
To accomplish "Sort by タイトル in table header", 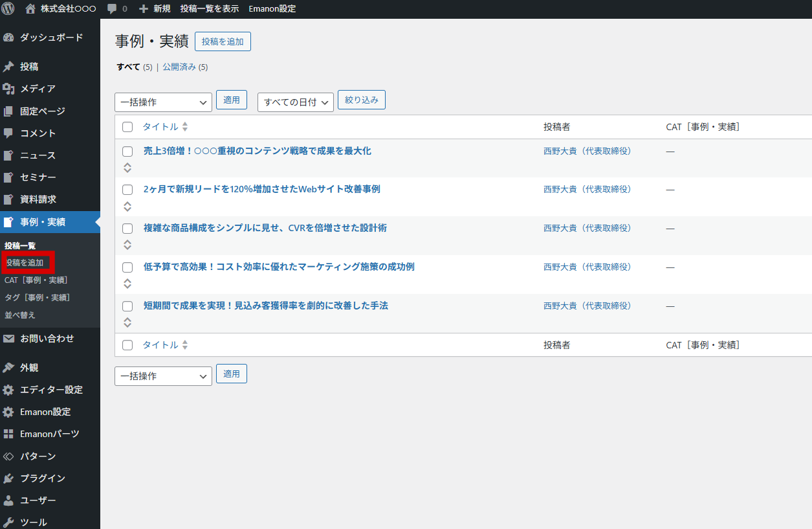I will [165, 127].
